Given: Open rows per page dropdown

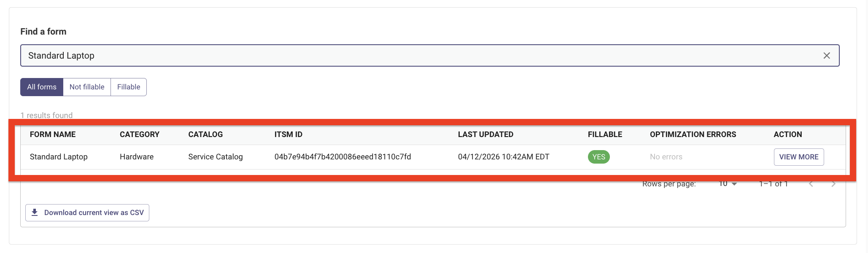Looking at the screenshot, I should [728, 184].
